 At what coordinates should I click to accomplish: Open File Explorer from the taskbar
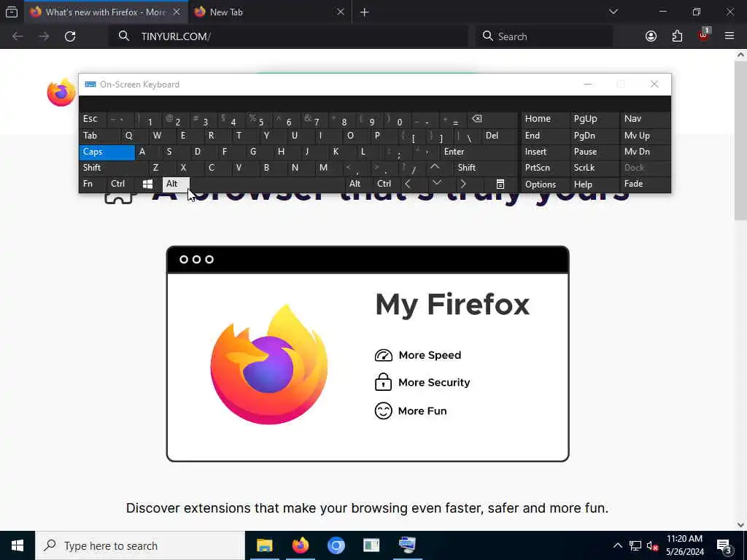[264, 545]
